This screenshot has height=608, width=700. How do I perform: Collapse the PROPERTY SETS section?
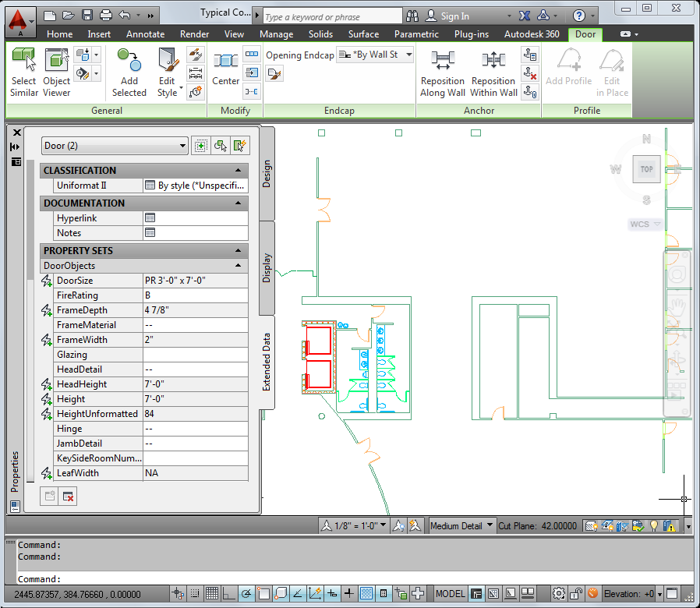tap(238, 250)
